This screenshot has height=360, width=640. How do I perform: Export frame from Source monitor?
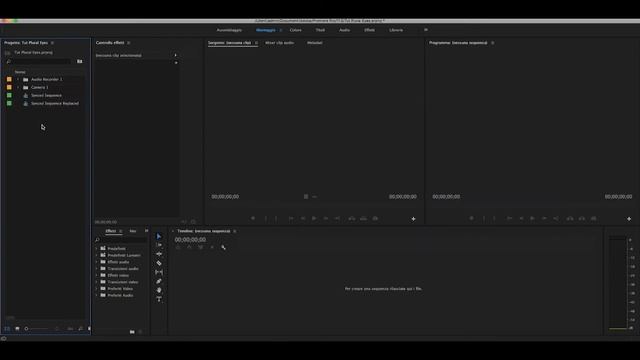(375, 219)
